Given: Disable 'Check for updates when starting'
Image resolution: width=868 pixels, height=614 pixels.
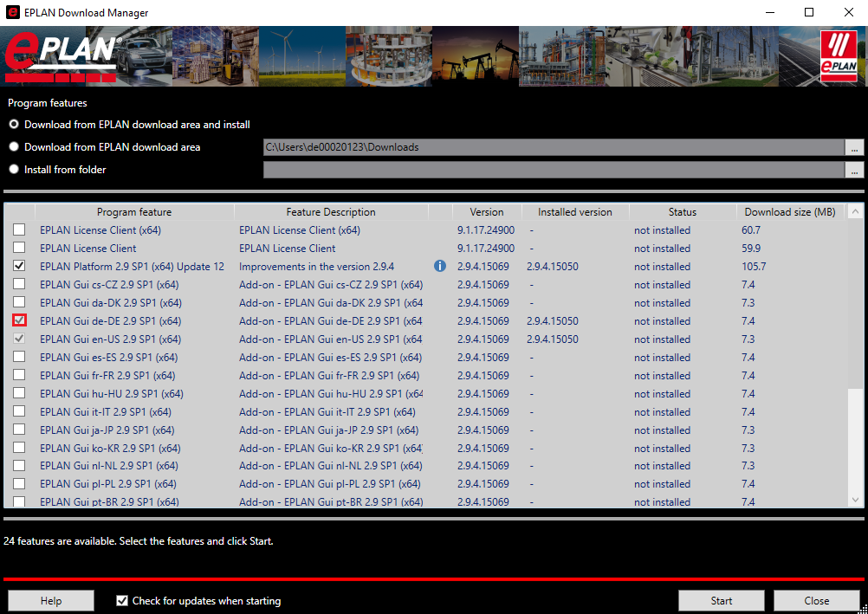Looking at the screenshot, I should coord(122,600).
